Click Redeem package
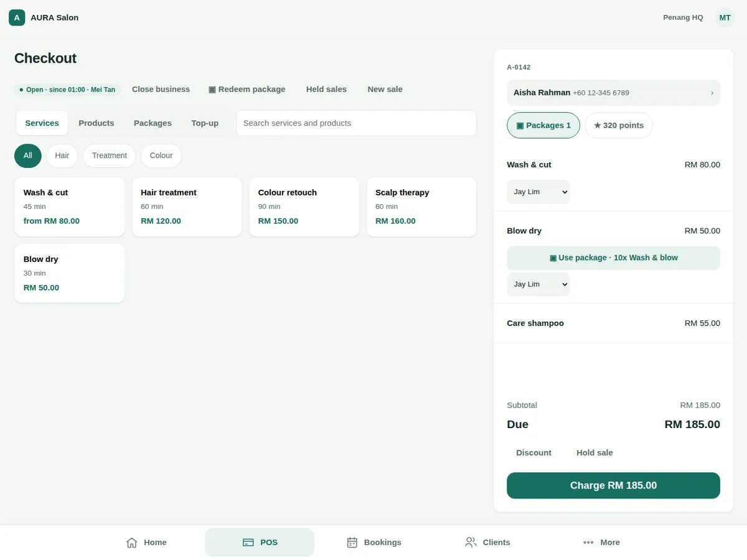 tap(247, 89)
